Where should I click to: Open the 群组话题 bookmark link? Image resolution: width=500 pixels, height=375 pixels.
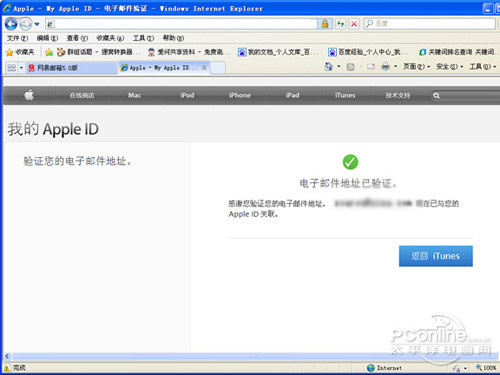coord(98,52)
